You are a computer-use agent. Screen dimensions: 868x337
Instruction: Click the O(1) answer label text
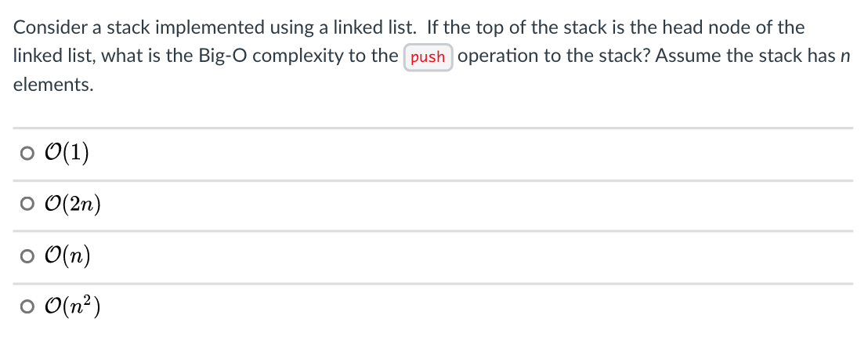pos(67,154)
